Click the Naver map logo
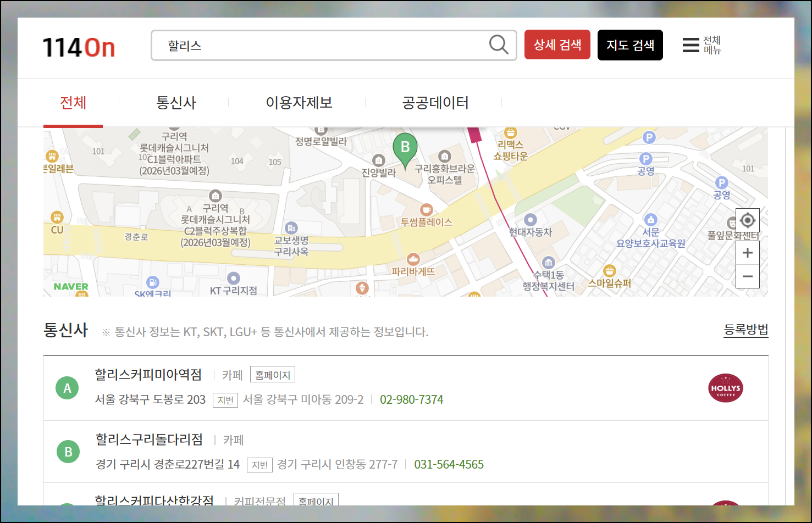 click(x=71, y=287)
